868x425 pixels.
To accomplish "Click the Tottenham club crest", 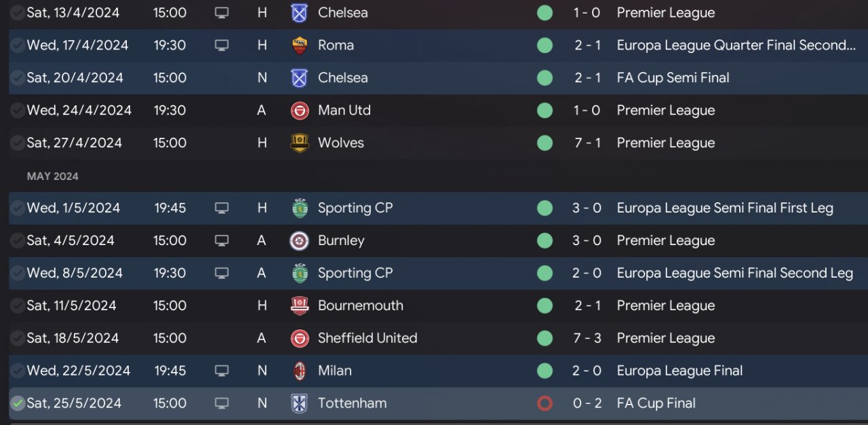I will pyautogui.click(x=299, y=403).
